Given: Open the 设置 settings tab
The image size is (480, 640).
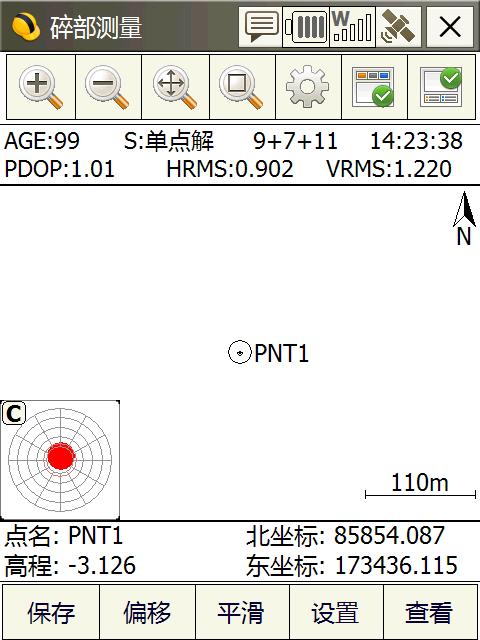Looking at the screenshot, I should click(336, 612).
